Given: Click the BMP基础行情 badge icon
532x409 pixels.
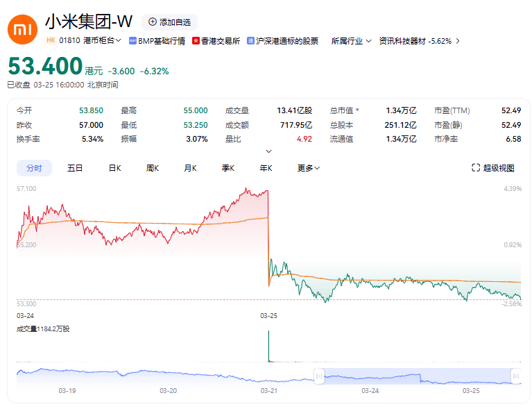Looking at the screenshot, I should [x=132, y=41].
